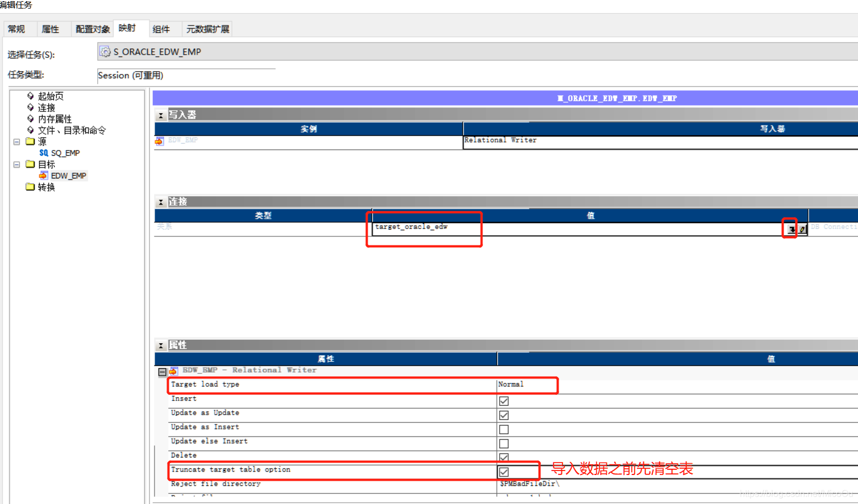
Task: Click the pencil edit icon for the connection
Action: coord(802,229)
